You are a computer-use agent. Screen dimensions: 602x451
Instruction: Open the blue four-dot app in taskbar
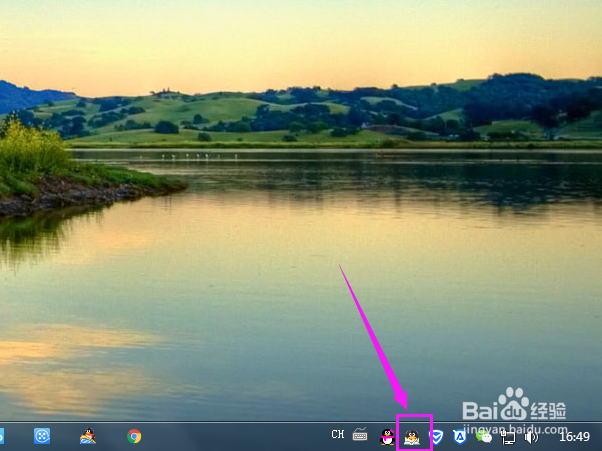42,436
